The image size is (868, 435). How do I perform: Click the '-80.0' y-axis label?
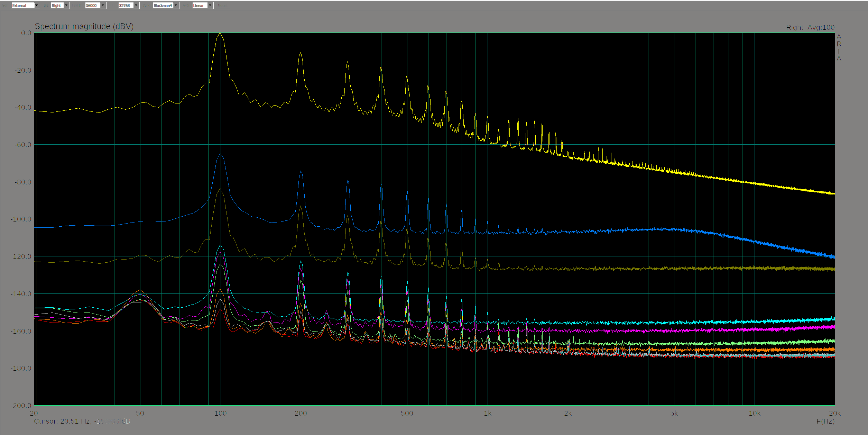click(23, 182)
